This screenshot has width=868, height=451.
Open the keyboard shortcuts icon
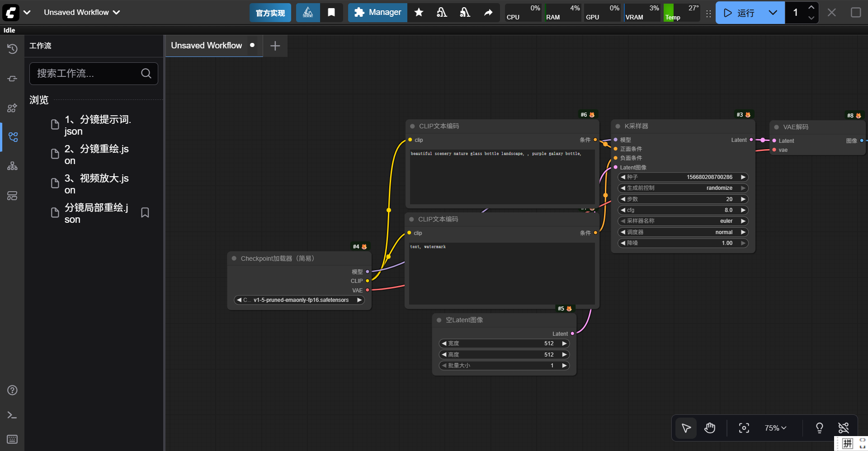point(12,439)
